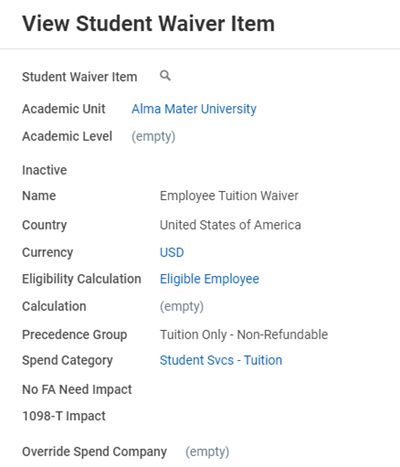
Task: Click the Inactive field label
Action: (44, 170)
